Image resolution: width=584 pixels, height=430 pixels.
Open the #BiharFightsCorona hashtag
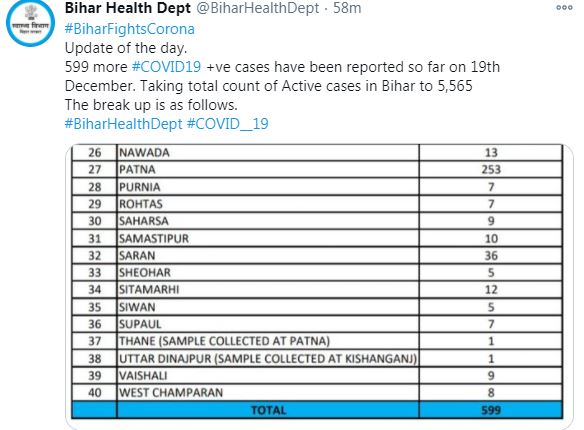click(x=130, y=29)
